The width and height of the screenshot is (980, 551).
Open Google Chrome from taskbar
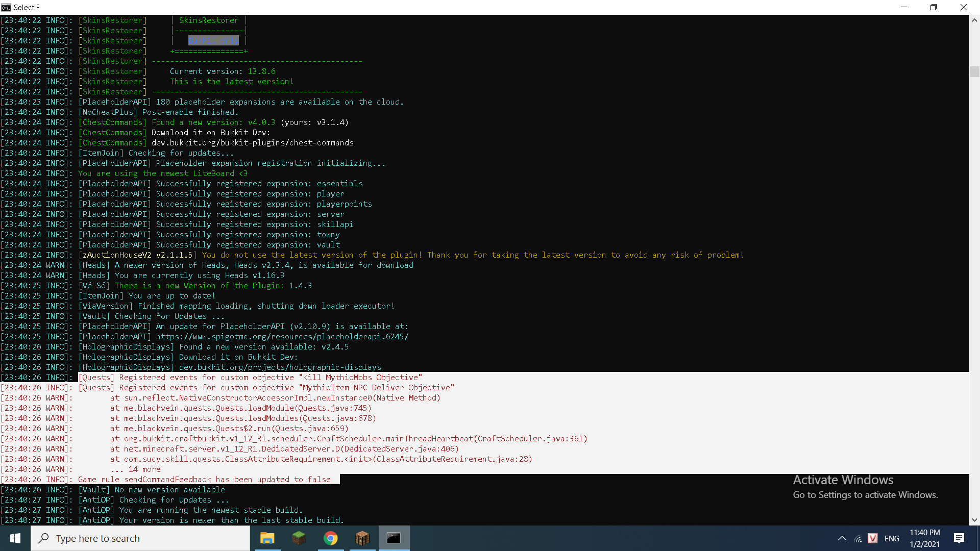click(x=331, y=538)
